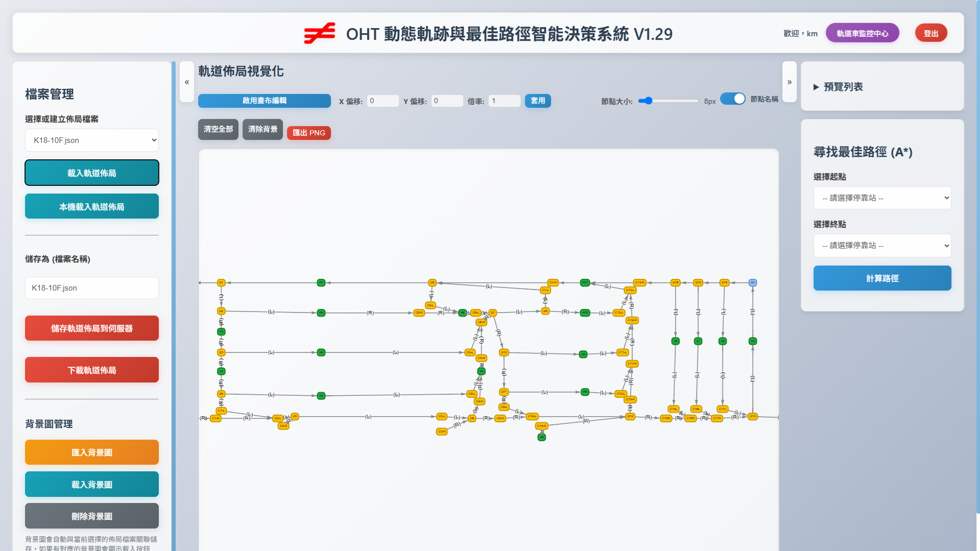Select green node H10 on the canvas
The height and width of the screenshot is (551, 980).
tap(585, 313)
